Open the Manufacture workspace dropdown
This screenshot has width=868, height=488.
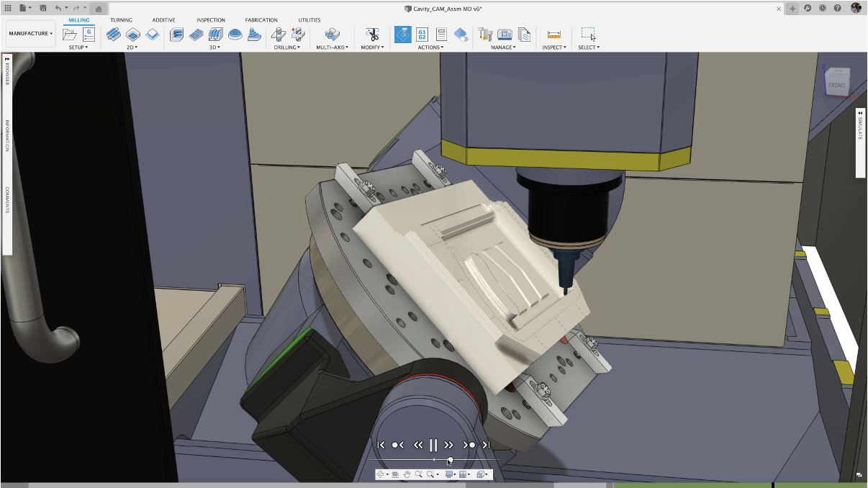30,34
